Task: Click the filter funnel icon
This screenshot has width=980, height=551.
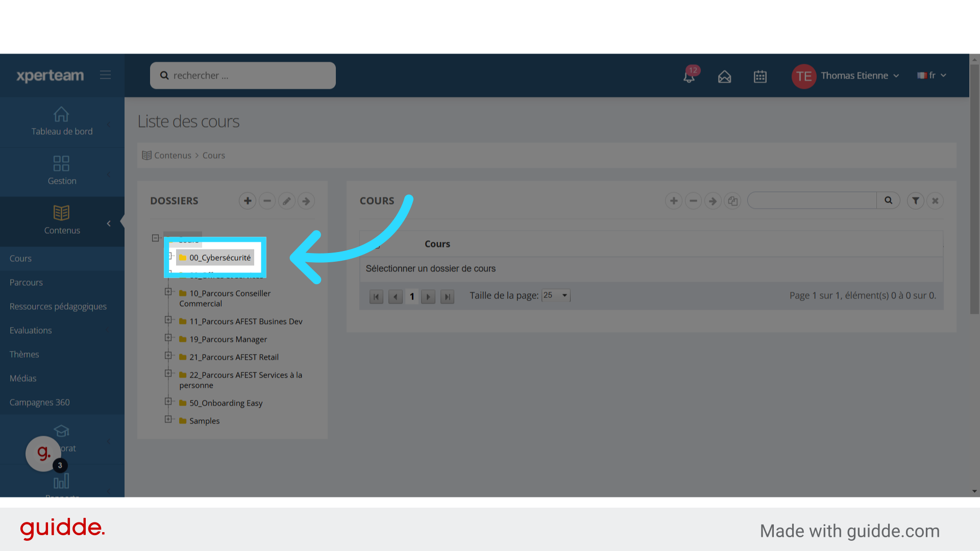Action: point(916,201)
